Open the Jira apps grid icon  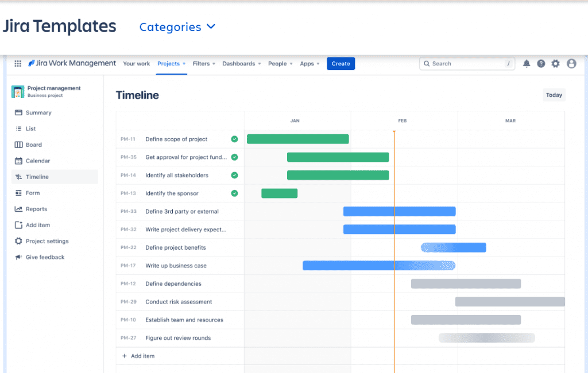[x=17, y=63]
